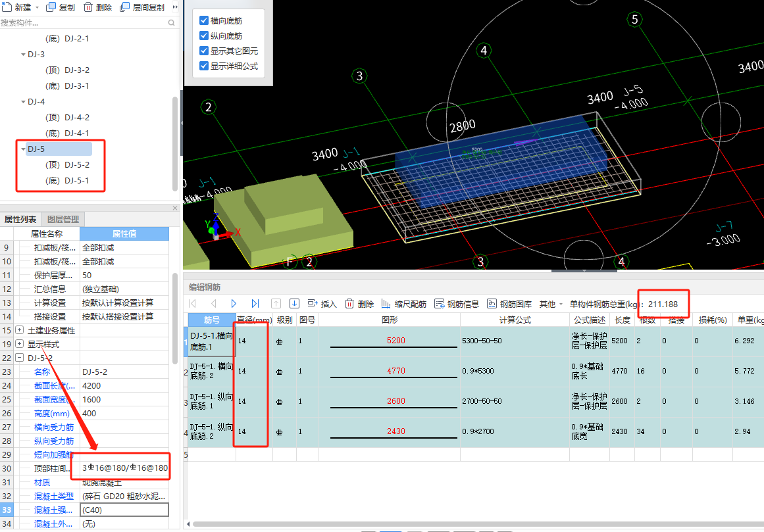Open 钢筋图库 rebar library icon
Screen dimensions: 764x532
tap(492, 304)
